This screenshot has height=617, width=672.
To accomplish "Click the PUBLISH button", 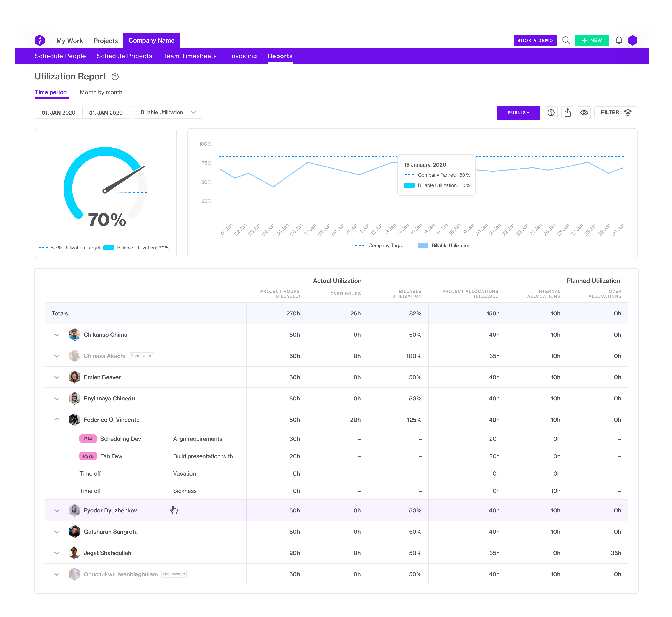I will coord(518,113).
